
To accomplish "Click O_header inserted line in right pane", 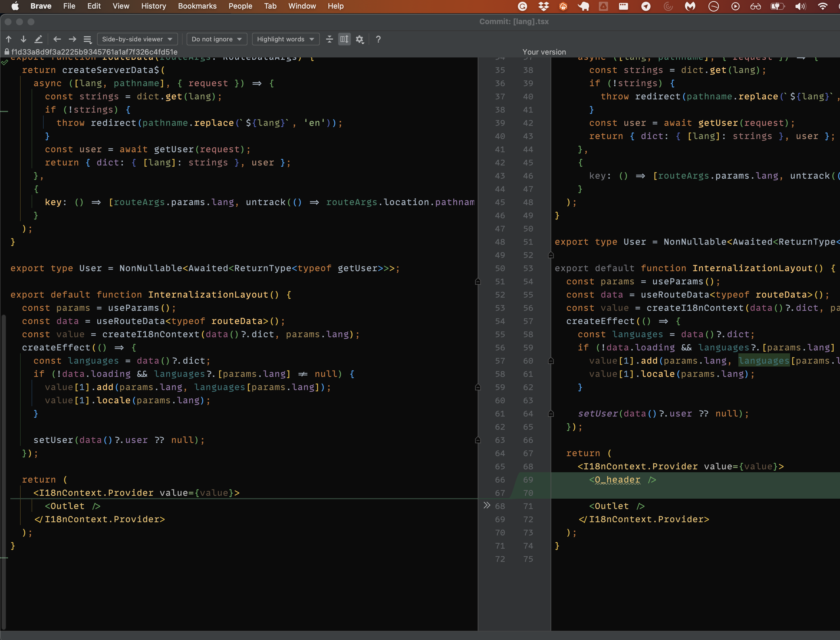I will 617,480.
